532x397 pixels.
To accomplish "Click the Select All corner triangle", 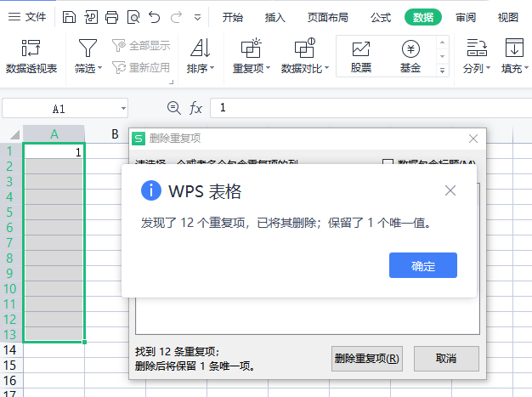I will pos(14,134).
